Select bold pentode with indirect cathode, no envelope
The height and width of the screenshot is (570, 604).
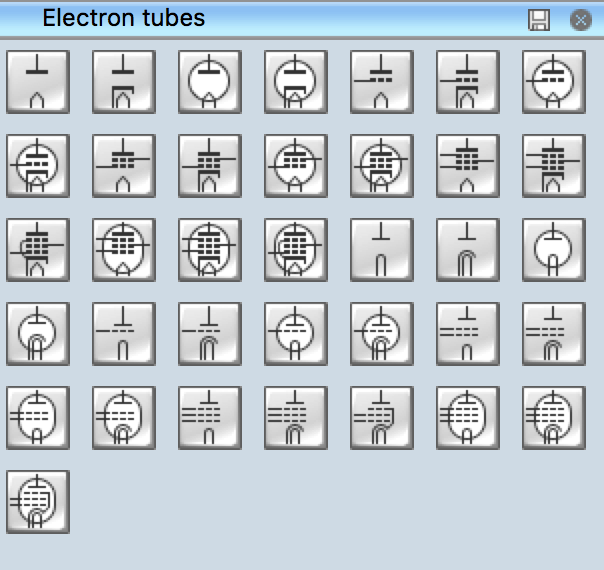coord(554,166)
